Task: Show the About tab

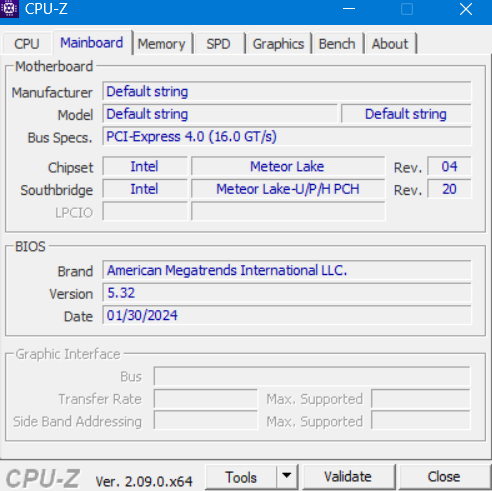Action: pos(390,44)
